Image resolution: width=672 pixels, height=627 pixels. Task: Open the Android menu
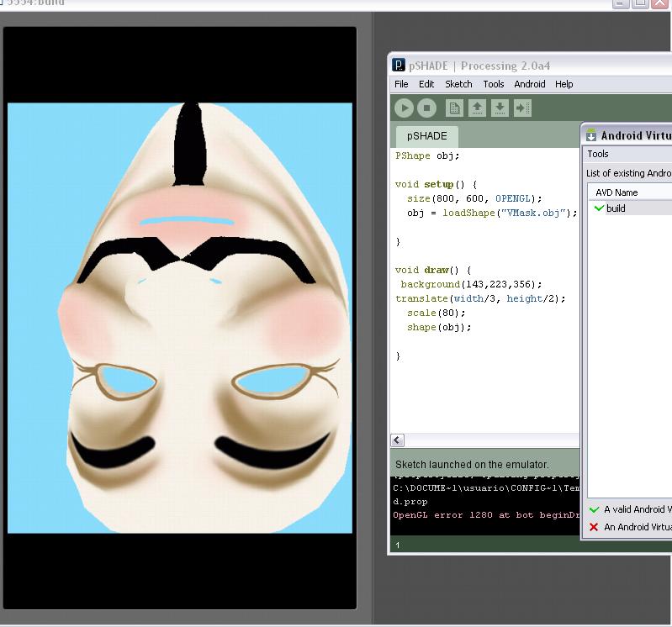click(x=530, y=84)
